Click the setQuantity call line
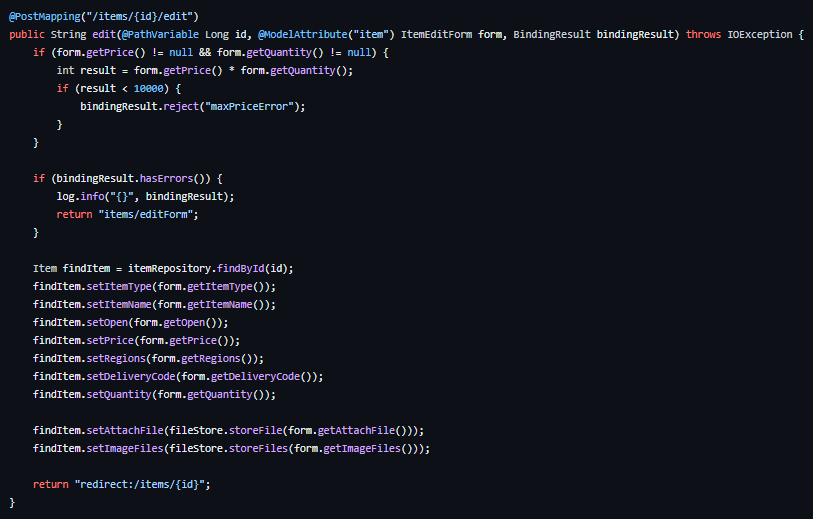Viewport: 813px width, 519px height. 154,395
